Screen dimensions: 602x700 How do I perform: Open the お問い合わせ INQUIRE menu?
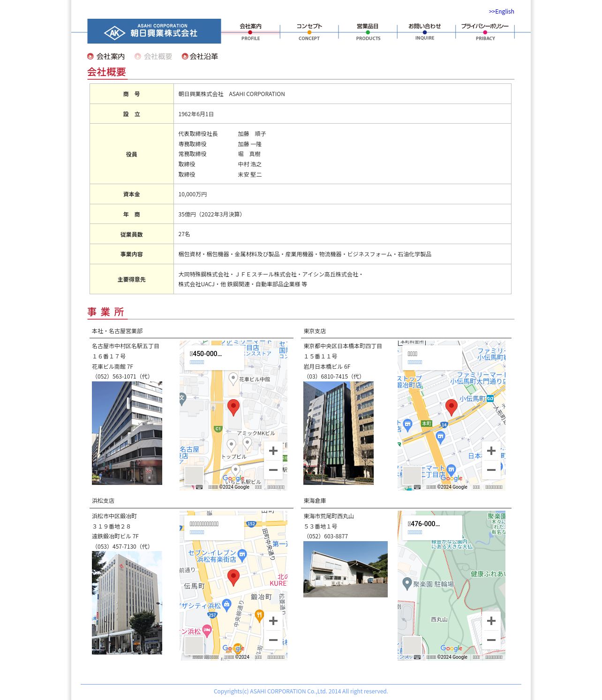425,32
